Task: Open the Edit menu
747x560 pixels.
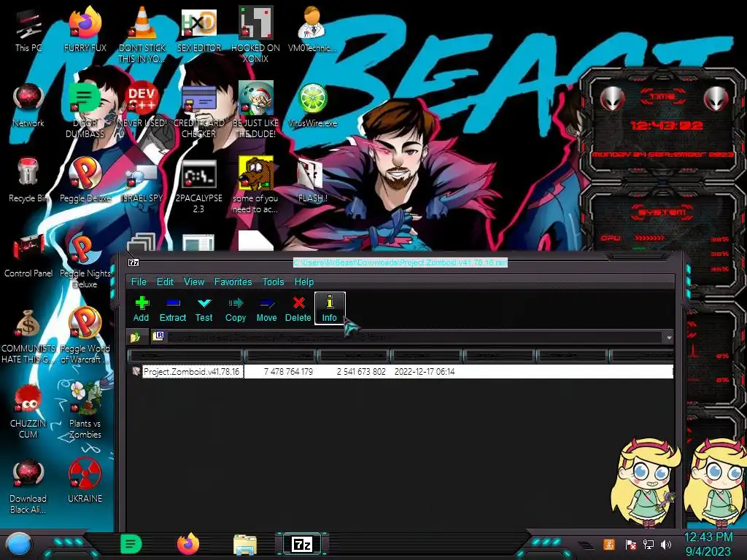Action: point(165,282)
